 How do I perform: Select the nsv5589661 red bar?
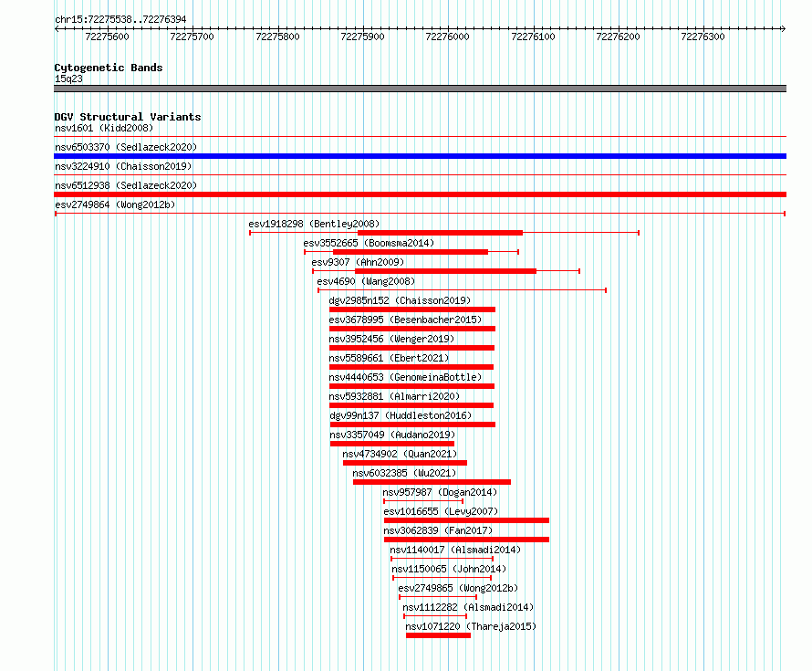(x=411, y=367)
